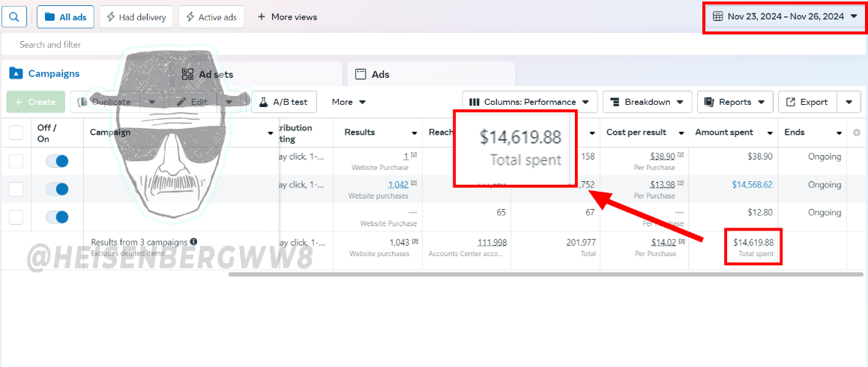Toggle off the $12.80 campaign switch
Image resolution: width=868 pixels, height=367 pixels.
point(57,217)
